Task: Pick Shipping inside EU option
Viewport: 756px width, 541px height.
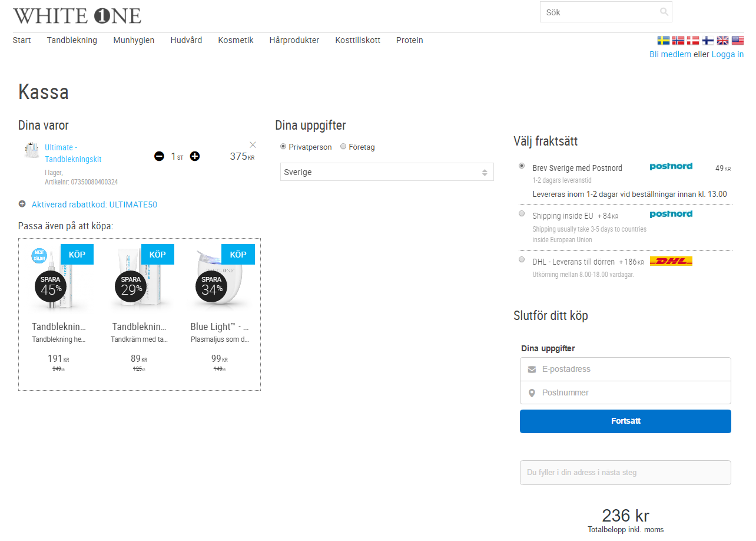Action: click(522, 214)
